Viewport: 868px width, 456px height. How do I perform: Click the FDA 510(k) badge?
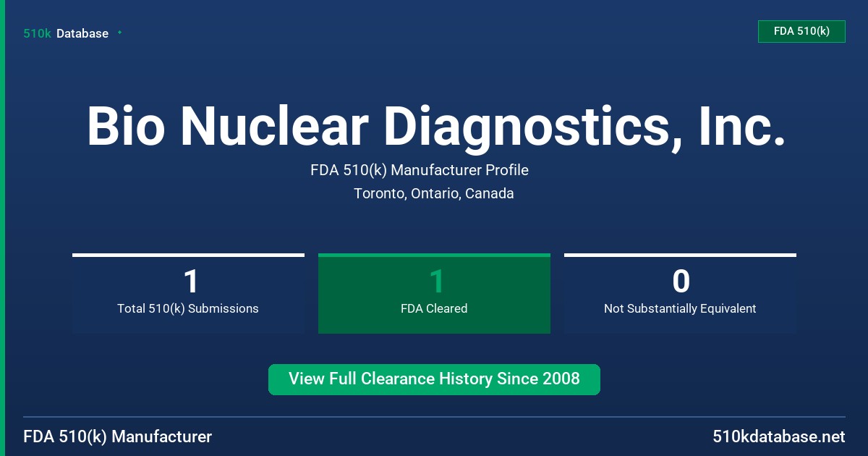point(801,31)
